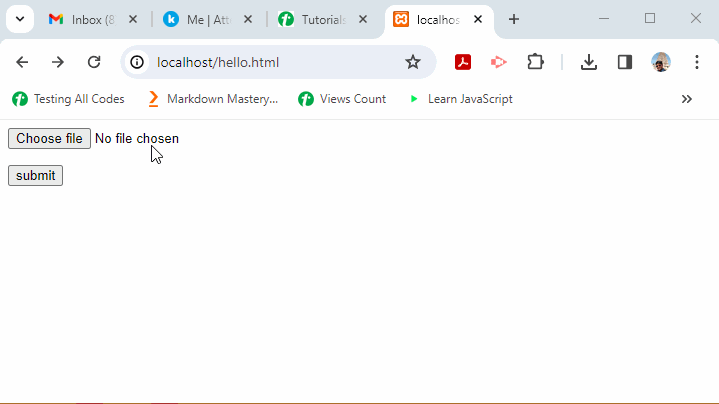719x404 pixels.
Task: Open the Extensions puzzle menu
Action: (535, 62)
